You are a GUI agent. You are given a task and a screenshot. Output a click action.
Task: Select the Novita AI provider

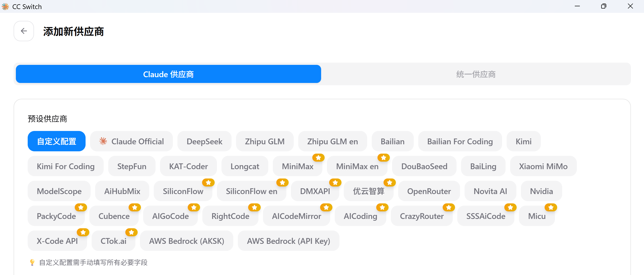tap(490, 191)
